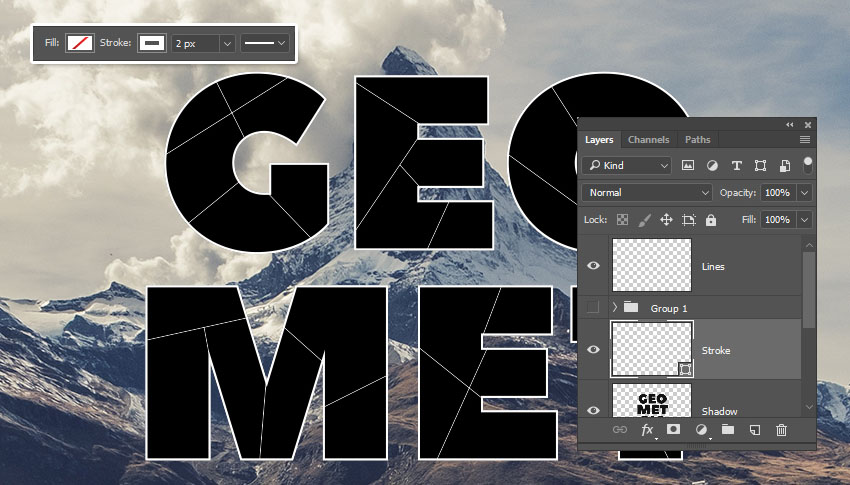Image resolution: width=850 pixels, height=485 pixels.
Task: Open the layer Fill slider dropdown arrow
Action: coord(804,219)
